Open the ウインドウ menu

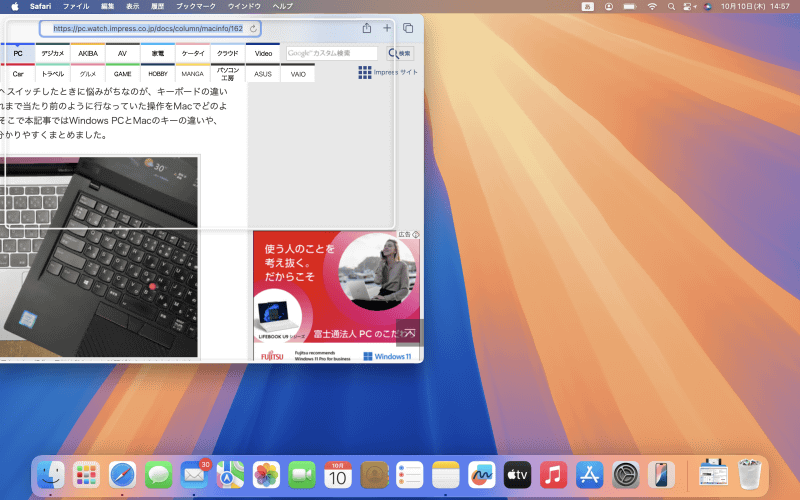pyautogui.click(x=244, y=7)
